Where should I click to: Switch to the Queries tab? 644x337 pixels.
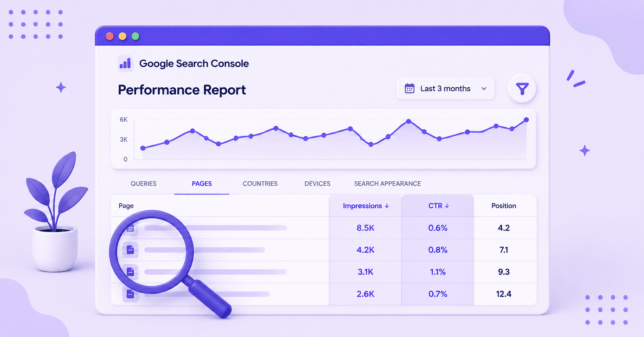point(143,184)
